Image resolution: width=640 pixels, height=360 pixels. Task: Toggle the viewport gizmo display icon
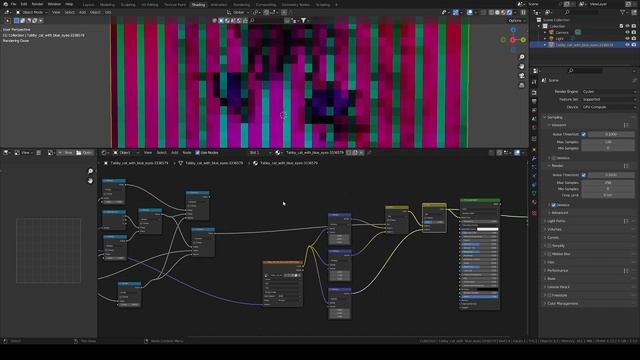pyautogui.click(x=456, y=13)
